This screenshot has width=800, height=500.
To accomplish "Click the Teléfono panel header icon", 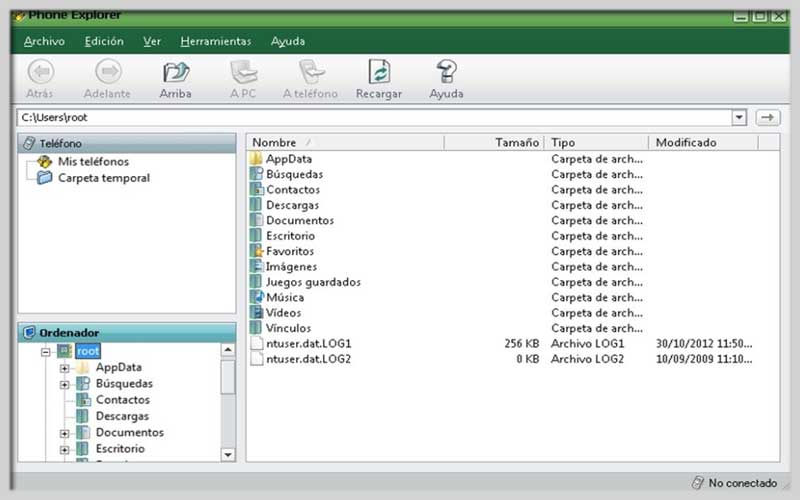I will 29,143.
